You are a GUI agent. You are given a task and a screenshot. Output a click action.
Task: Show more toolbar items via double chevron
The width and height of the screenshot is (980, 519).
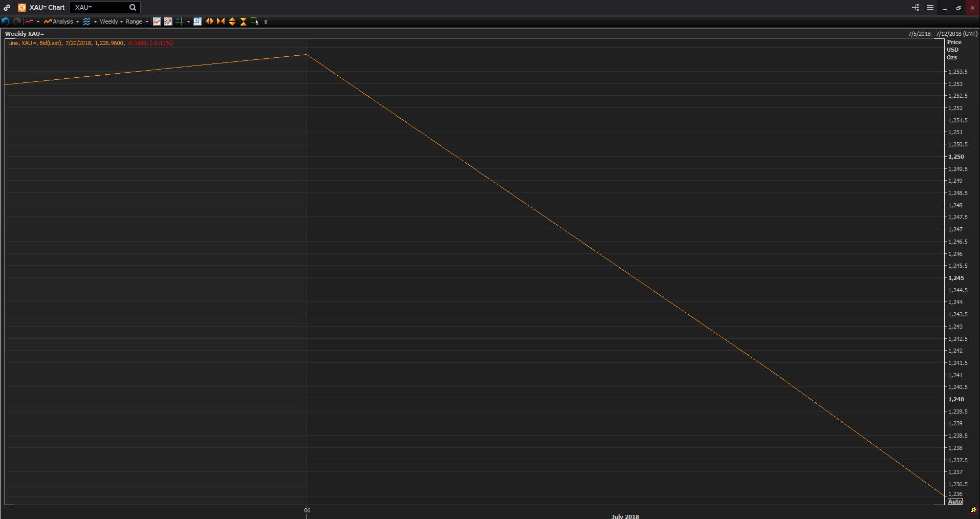(x=266, y=22)
